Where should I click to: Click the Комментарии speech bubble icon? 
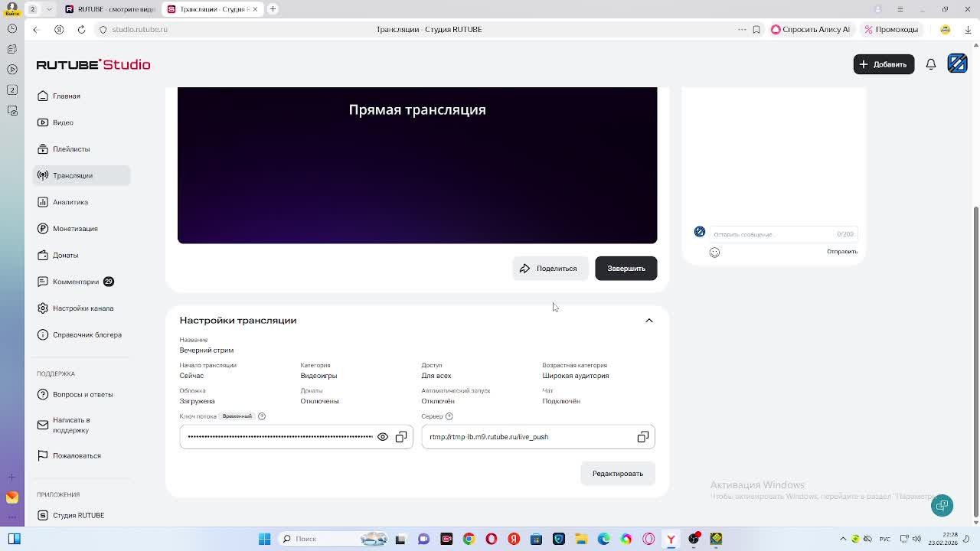(43, 282)
